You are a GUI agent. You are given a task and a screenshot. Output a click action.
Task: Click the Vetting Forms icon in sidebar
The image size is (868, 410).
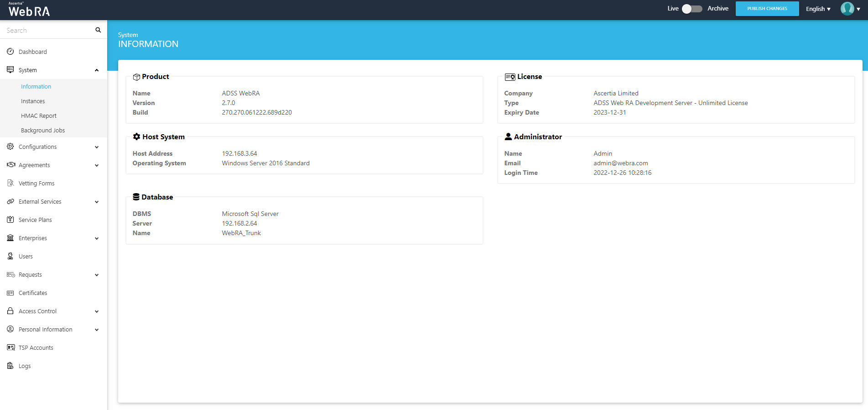click(10, 183)
